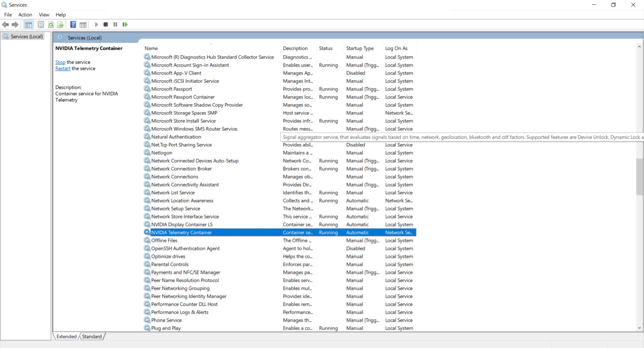Click gear icon beside Network List Service
644x348 pixels.
[x=147, y=193]
